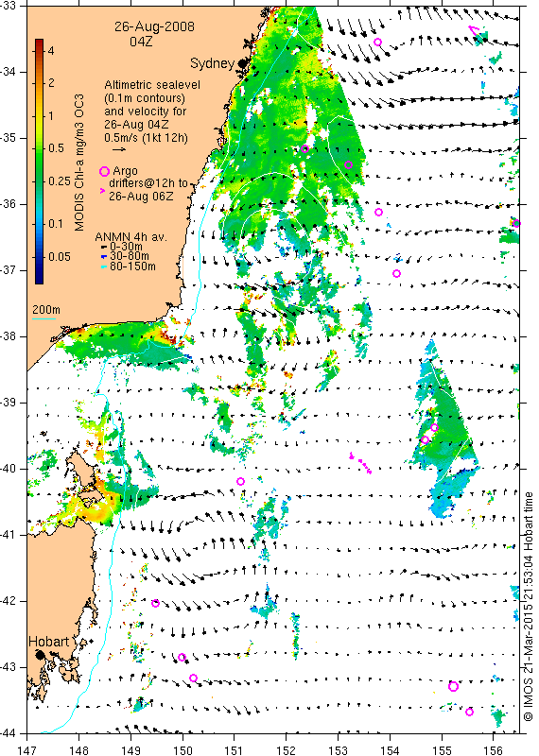Click the colorbar tick label 0.05

pos(59,256)
